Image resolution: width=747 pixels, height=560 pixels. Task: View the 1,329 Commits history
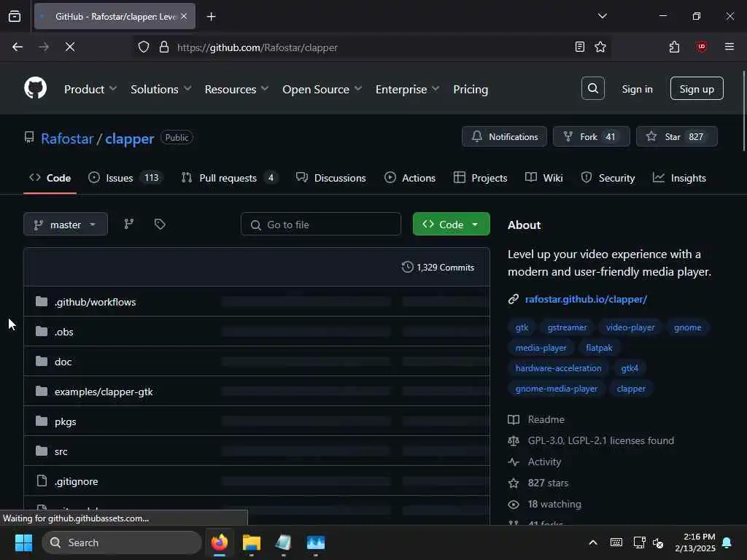438,267
